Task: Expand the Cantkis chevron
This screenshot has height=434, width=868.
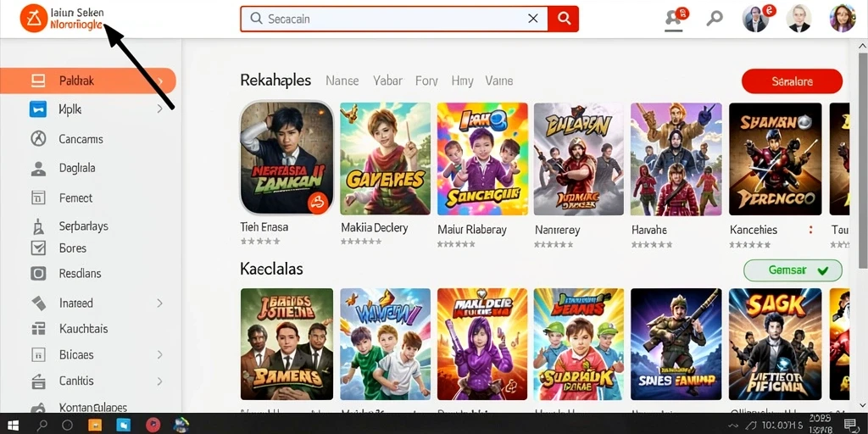Action: 159,381
